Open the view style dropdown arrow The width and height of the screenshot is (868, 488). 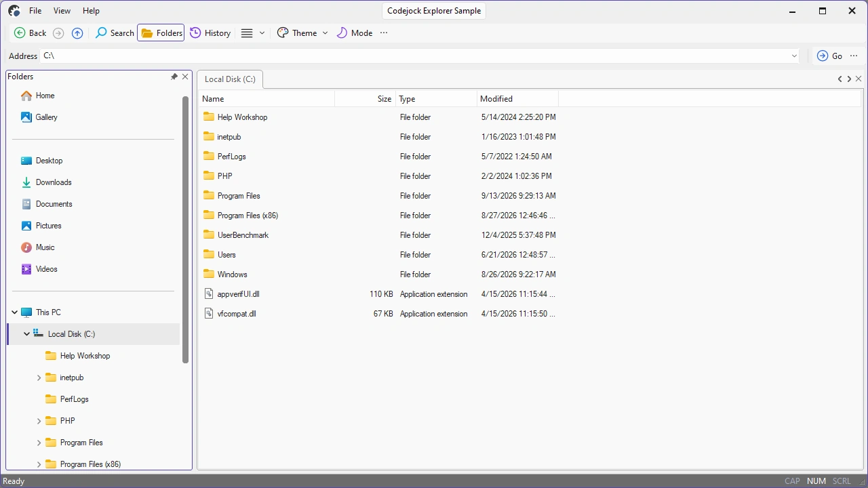point(262,33)
